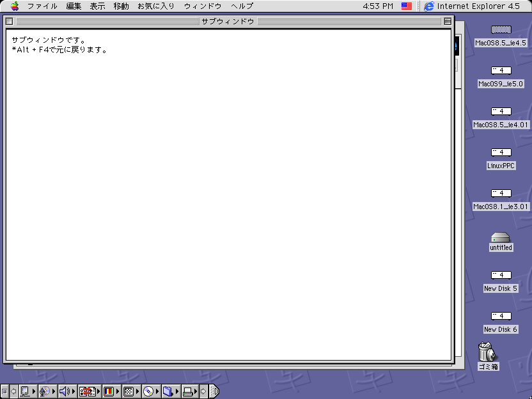Click the Control Strip left scroll arrow
This screenshot has width=532, height=399.
coord(13,391)
